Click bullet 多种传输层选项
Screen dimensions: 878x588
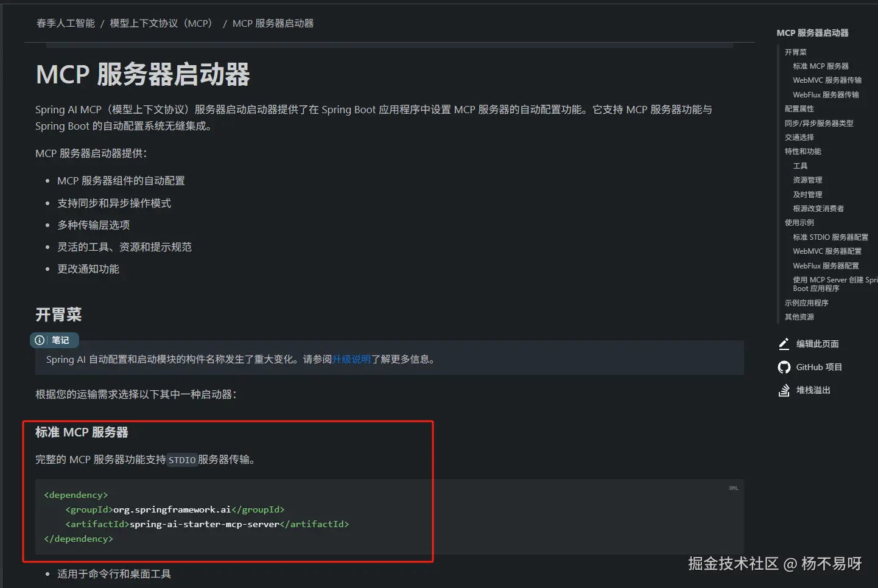coord(93,225)
